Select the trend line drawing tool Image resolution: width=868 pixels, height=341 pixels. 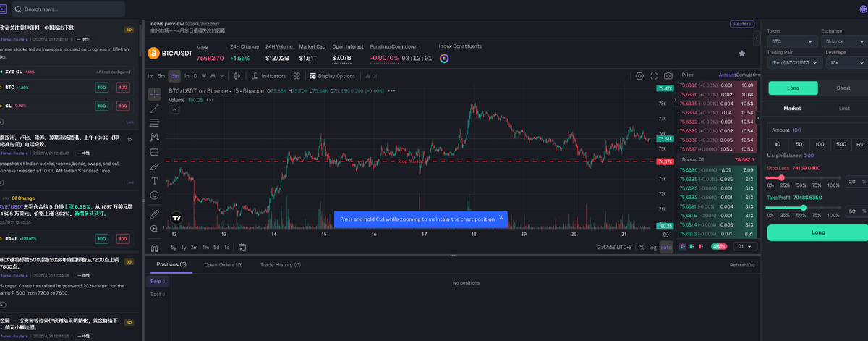click(155, 109)
